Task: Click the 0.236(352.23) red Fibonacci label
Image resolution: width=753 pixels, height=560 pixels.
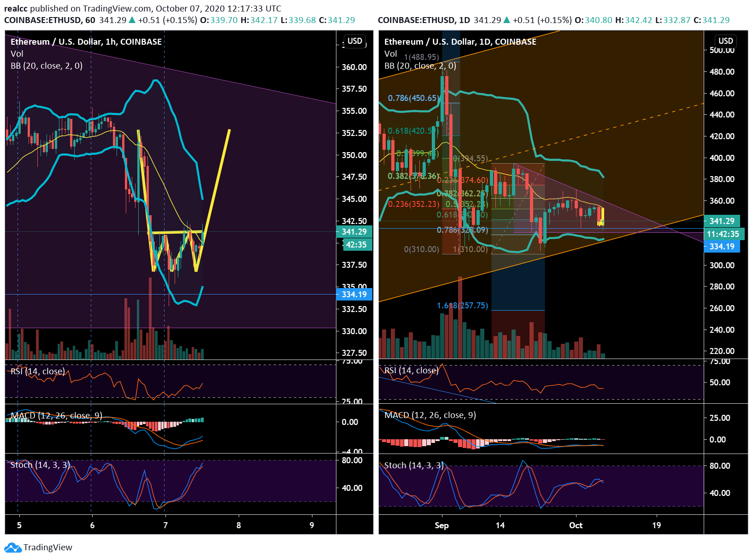Action: pyautogui.click(x=413, y=204)
